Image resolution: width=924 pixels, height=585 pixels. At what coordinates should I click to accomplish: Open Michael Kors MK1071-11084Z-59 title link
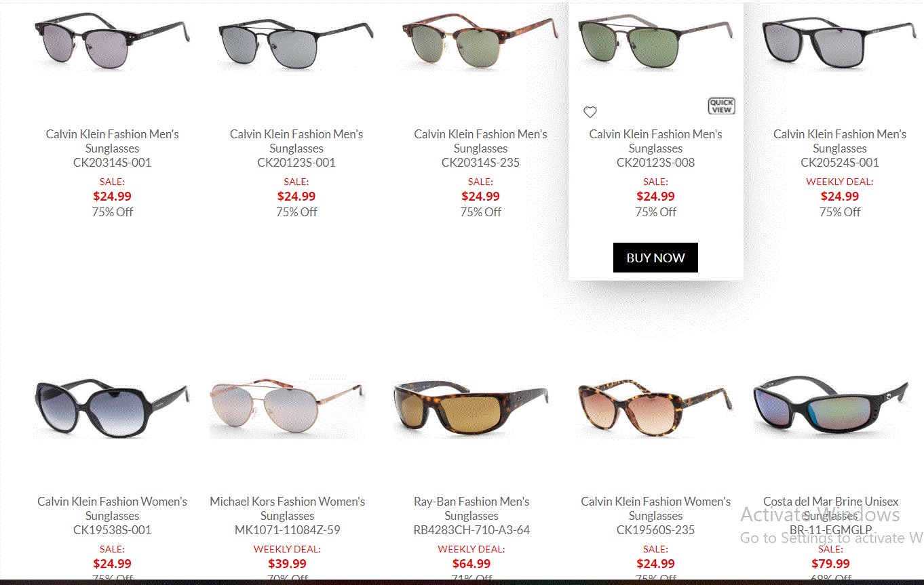pyautogui.click(x=287, y=516)
